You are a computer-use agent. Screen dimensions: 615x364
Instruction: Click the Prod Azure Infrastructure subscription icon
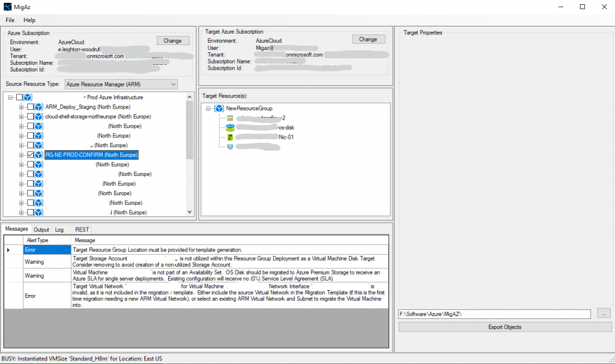click(x=28, y=97)
